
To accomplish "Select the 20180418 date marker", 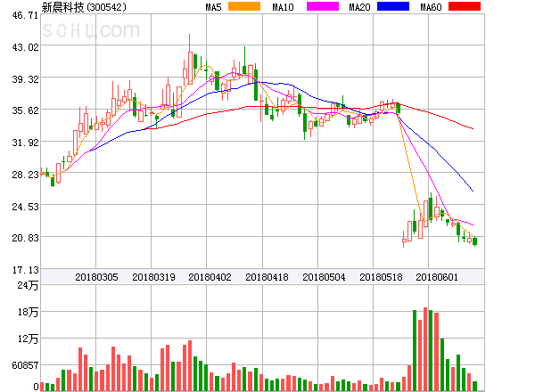I will tap(267, 277).
